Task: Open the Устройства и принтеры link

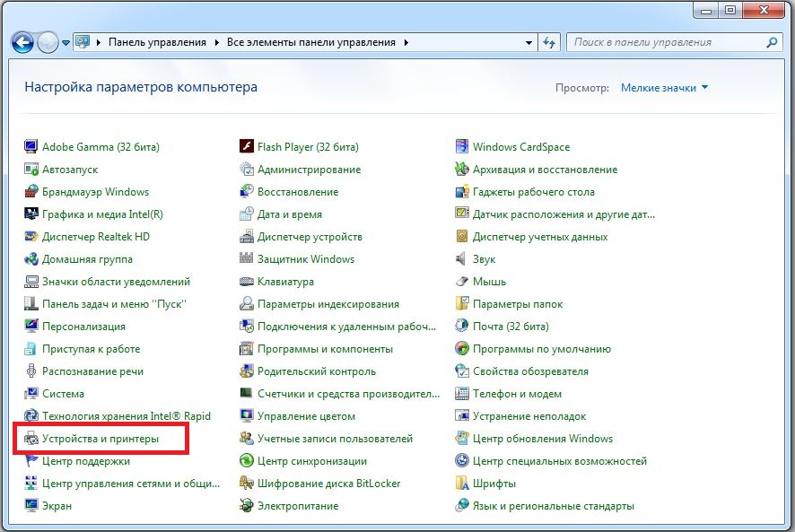Action: click(x=100, y=439)
